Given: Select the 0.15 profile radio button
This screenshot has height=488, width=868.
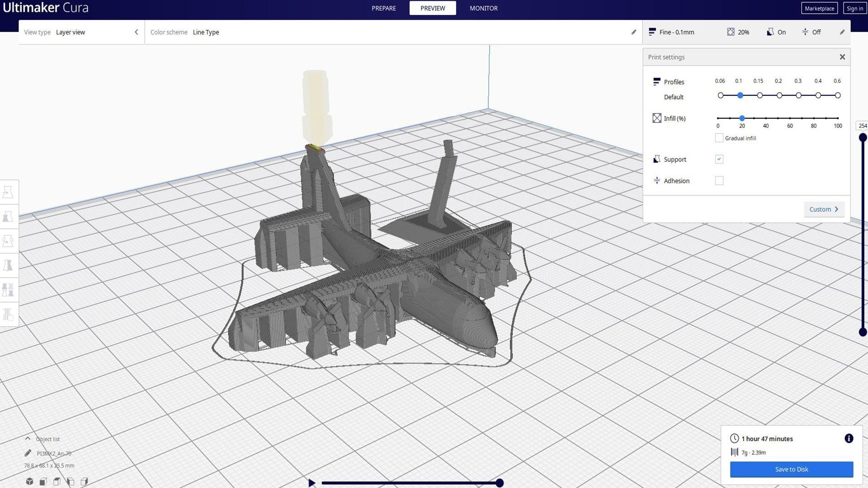Looking at the screenshot, I should coord(760,95).
